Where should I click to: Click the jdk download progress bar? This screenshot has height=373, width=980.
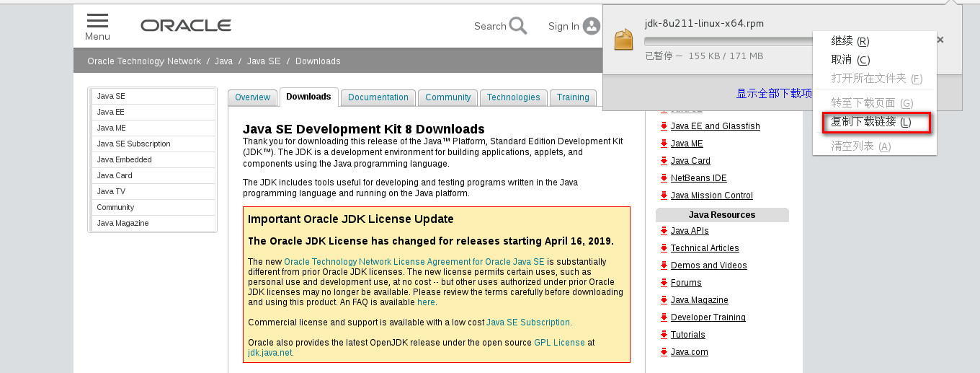tap(728, 41)
